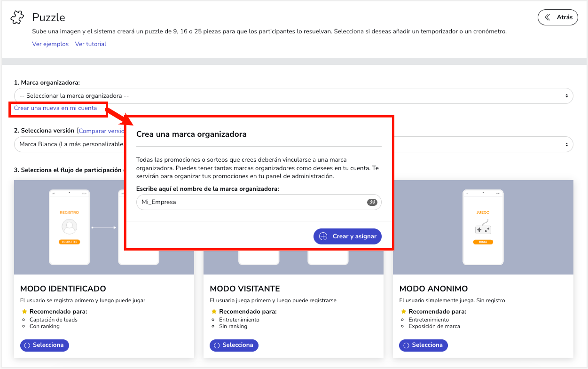The width and height of the screenshot is (588, 369).
Task: Click the '1. Marca organizadora:' label
Action: pos(47,83)
